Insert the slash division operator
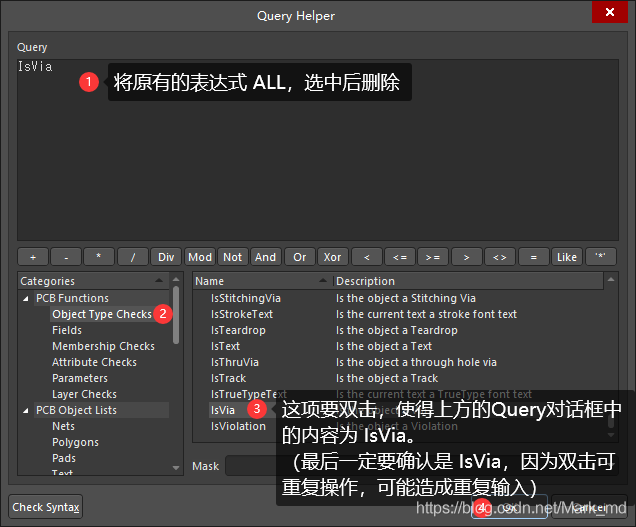This screenshot has width=636, height=527. point(133,257)
